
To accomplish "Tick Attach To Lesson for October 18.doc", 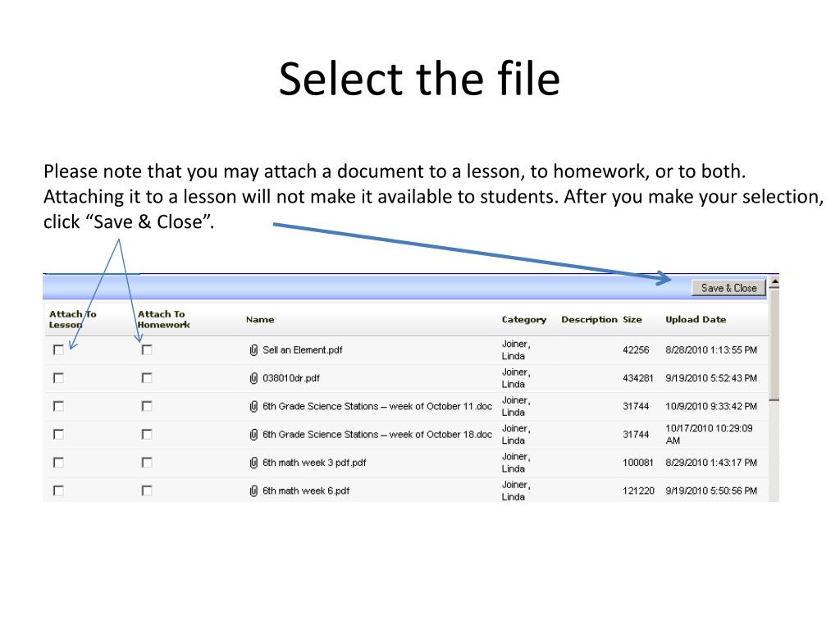I will coord(58,435).
